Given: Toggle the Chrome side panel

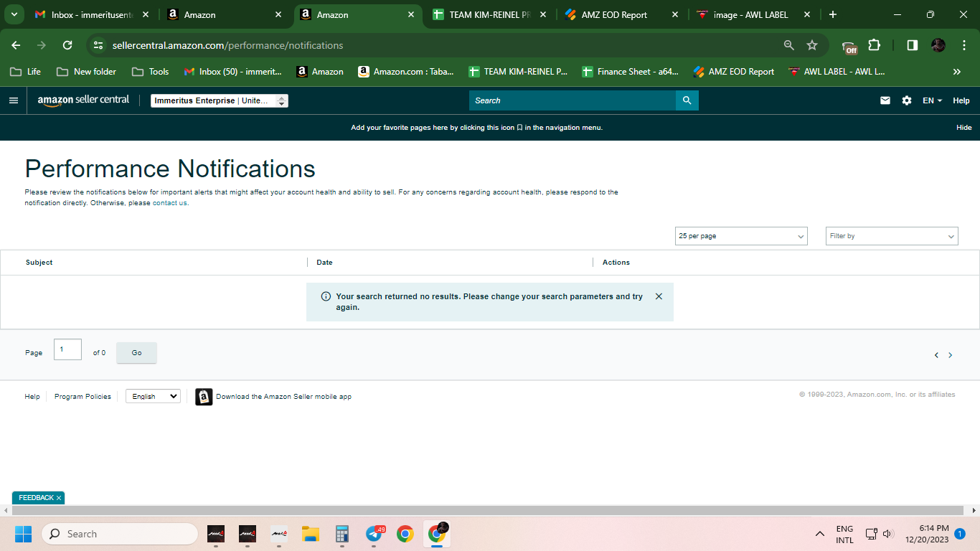Looking at the screenshot, I should pos(913,45).
